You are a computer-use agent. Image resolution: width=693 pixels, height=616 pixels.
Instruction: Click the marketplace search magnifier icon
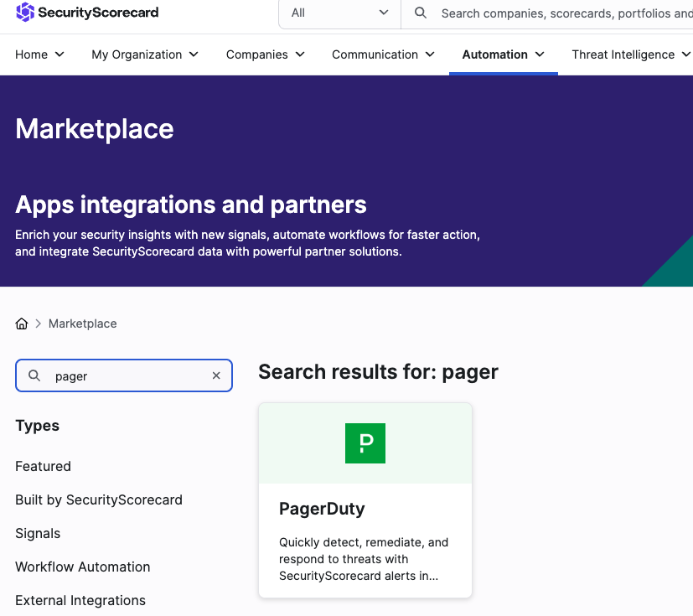(x=34, y=375)
